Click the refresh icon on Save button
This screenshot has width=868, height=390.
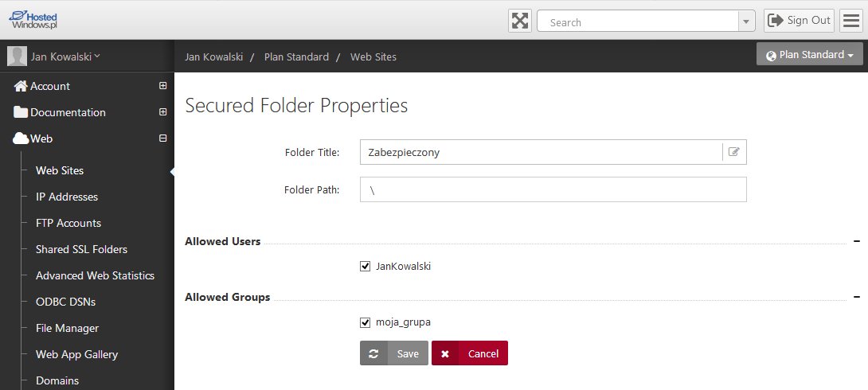pos(373,353)
